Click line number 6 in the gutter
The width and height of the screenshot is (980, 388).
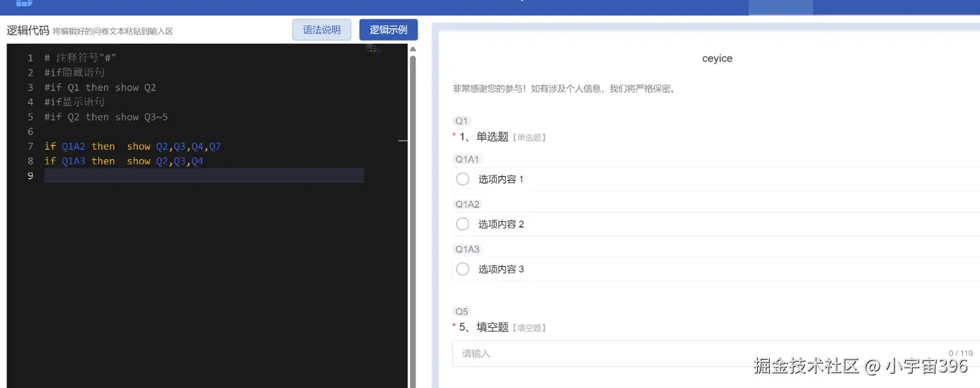(x=30, y=132)
